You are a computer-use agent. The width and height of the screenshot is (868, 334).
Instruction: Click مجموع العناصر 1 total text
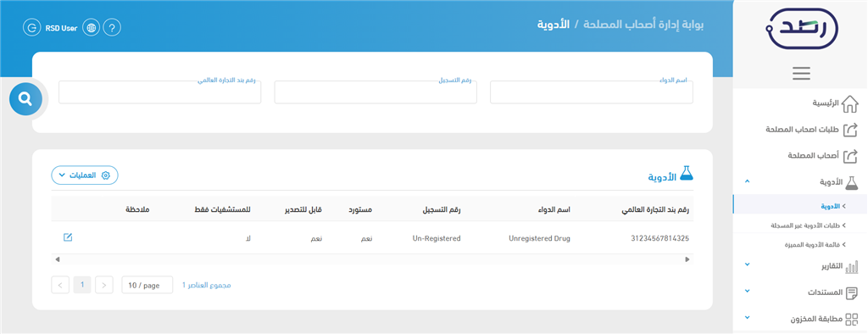coord(207,286)
